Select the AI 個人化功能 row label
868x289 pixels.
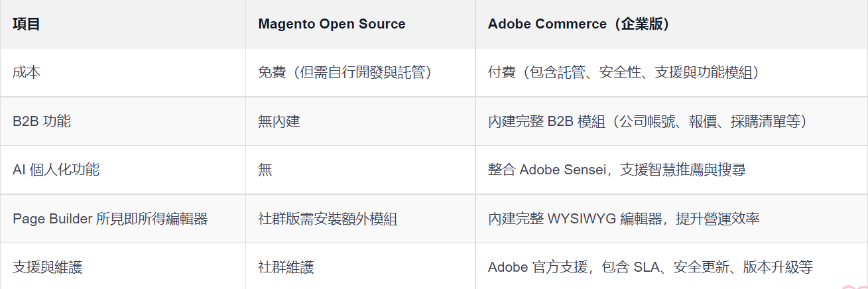56,170
